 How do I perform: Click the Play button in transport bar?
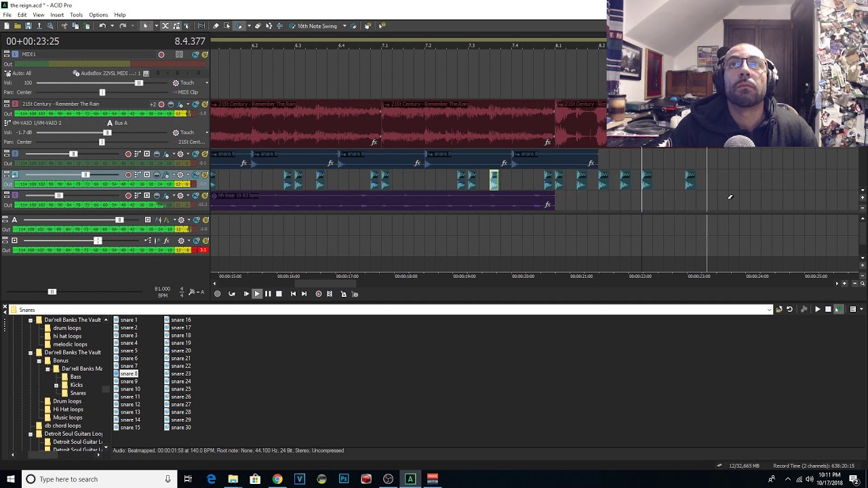click(x=257, y=293)
